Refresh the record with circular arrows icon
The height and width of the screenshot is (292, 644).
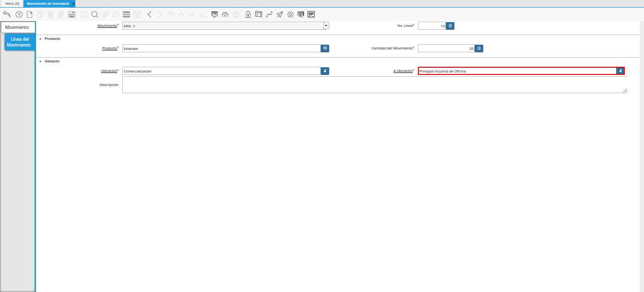click(84, 14)
